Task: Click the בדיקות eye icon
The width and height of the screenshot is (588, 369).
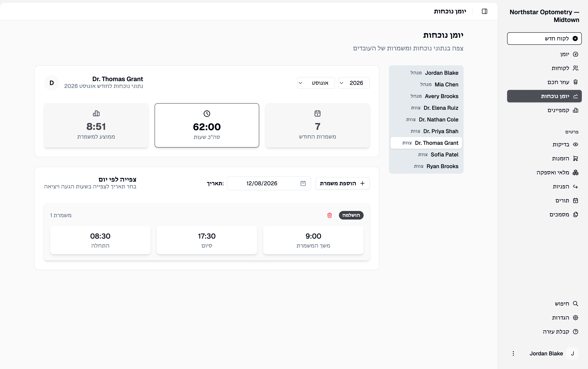Action: 575,144
